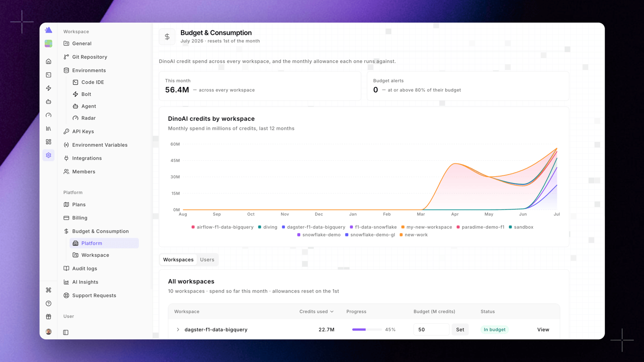
Task: Click the purple triangle logo at the top of the rail
Action: tap(48, 30)
